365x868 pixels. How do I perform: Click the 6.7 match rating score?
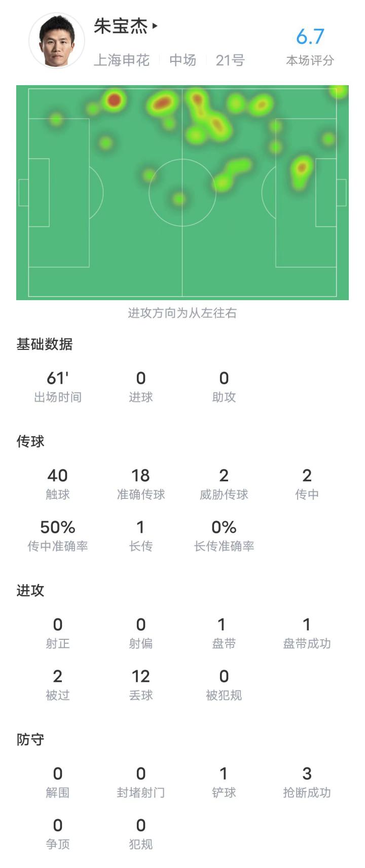310,37
